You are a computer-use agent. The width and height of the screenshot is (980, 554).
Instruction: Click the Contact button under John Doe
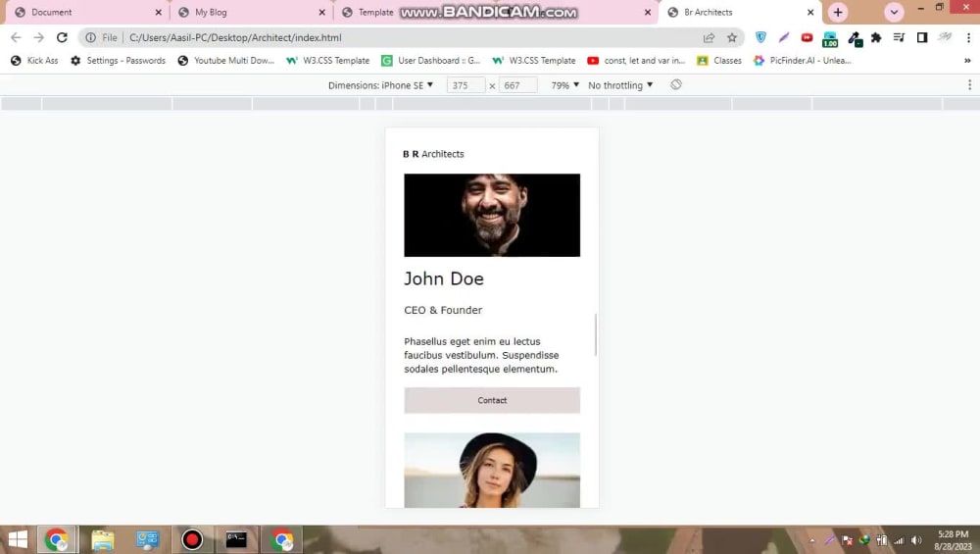point(492,400)
